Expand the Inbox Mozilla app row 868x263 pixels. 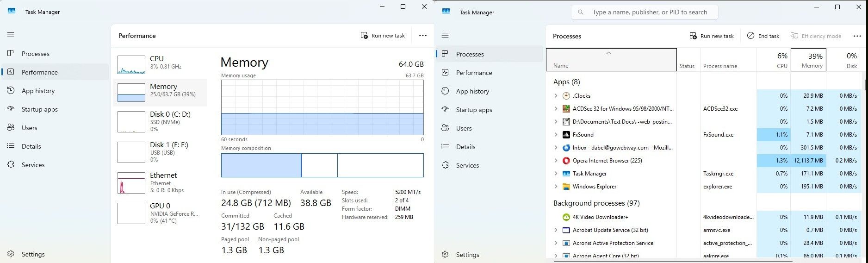556,148
